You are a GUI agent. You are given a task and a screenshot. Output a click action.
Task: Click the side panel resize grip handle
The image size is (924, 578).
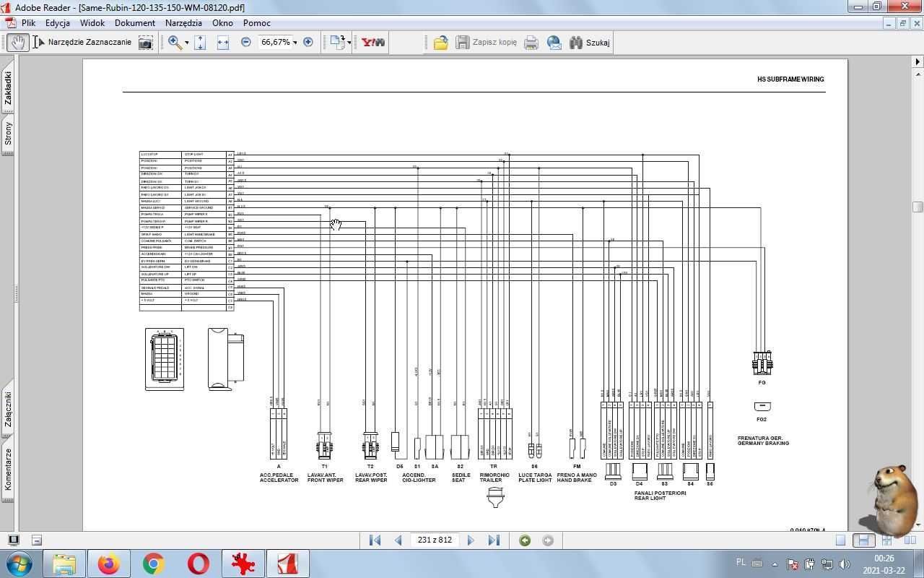tap(17, 294)
